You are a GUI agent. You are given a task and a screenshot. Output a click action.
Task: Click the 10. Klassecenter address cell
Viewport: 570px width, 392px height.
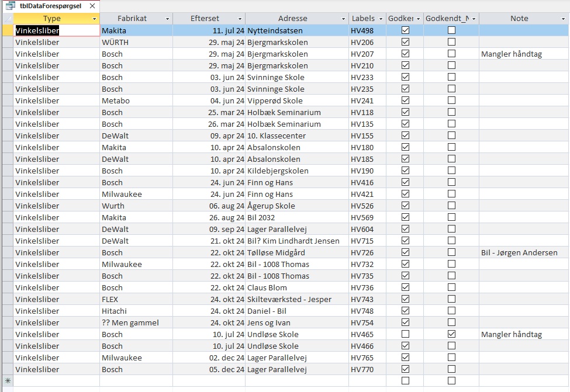(x=297, y=136)
